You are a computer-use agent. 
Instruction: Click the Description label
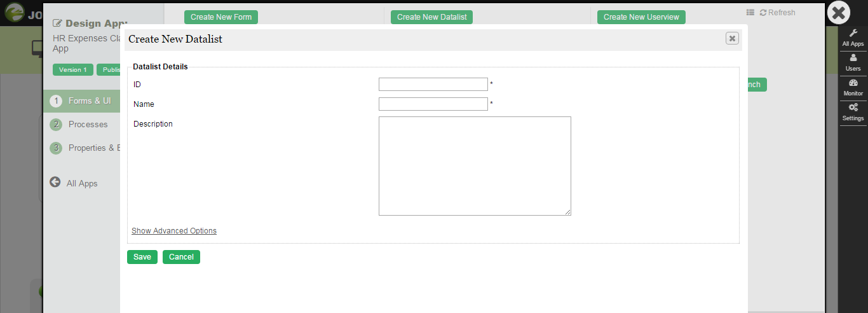(153, 124)
